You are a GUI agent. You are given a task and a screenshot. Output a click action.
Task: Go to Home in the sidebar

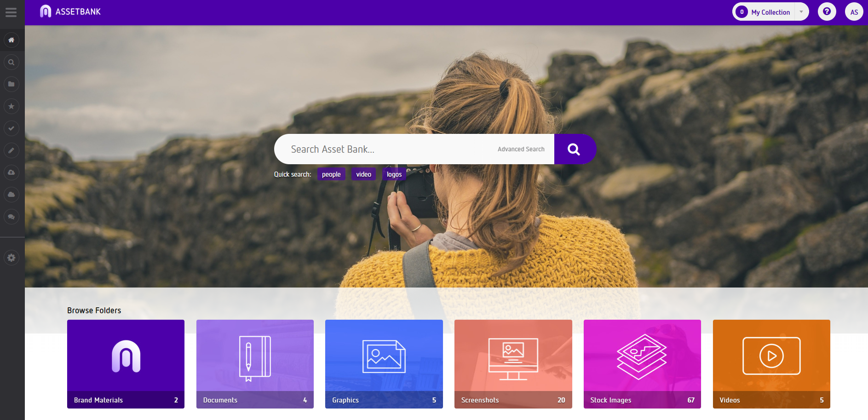11,40
